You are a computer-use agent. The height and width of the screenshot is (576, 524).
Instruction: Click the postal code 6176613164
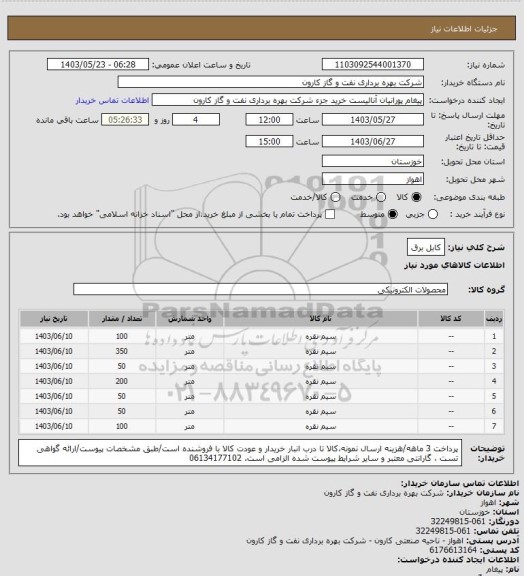coord(453,550)
